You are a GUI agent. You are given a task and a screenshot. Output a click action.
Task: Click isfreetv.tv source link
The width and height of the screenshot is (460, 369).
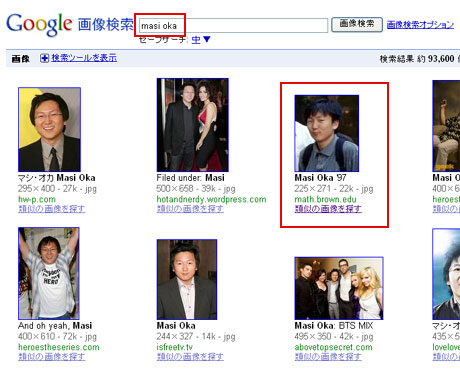click(x=175, y=347)
